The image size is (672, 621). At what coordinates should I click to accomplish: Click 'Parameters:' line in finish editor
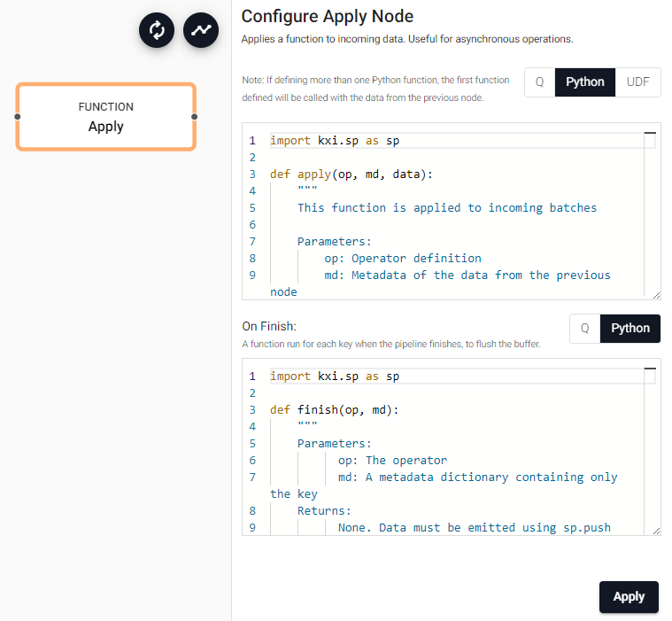pos(335,444)
